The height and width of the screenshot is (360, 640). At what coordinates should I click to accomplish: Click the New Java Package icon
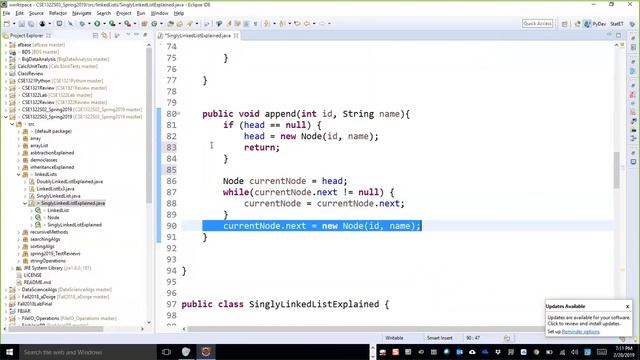[x=144, y=24]
